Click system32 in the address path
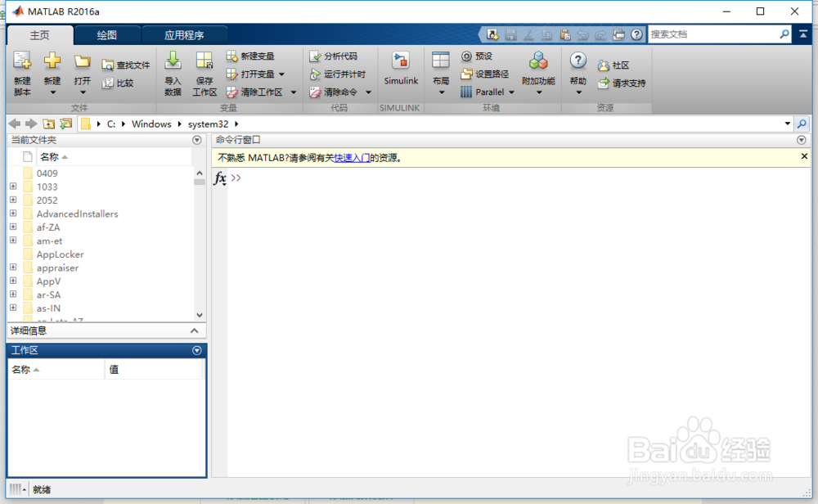 tap(208, 124)
